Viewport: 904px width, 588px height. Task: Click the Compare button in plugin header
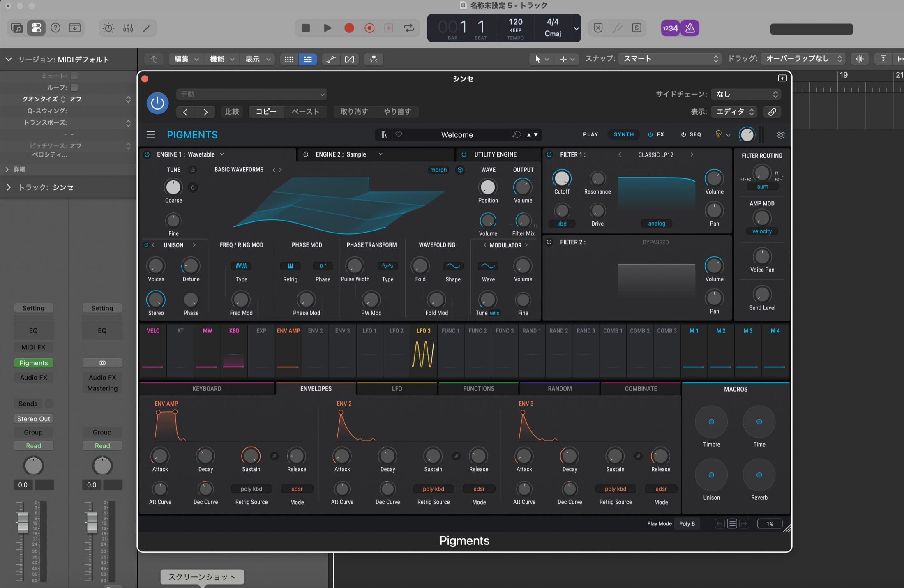[x=232, y=112]
